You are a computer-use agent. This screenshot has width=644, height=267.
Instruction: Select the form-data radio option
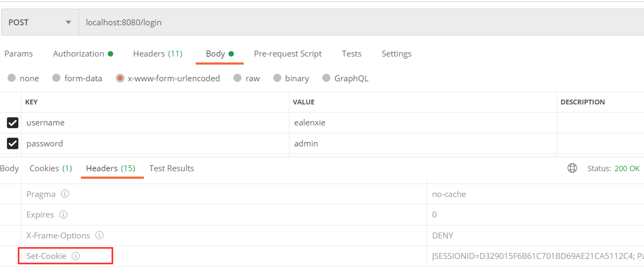57,79
